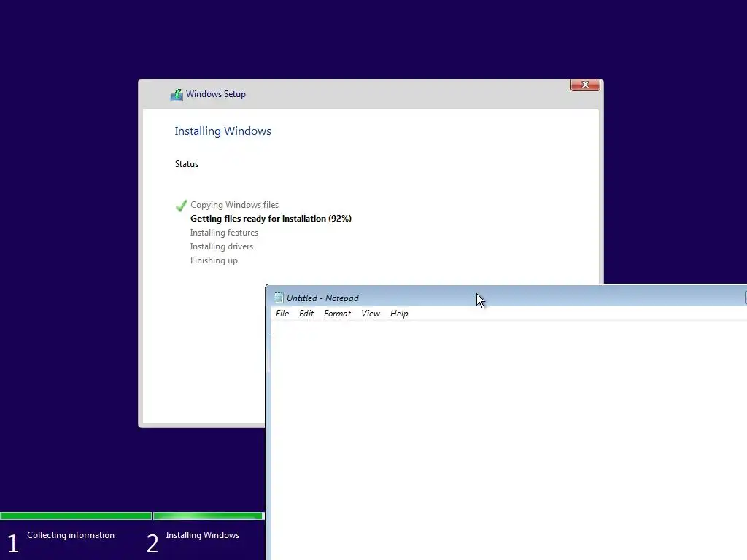This screenshot has height=560, width=747.
Task: Click the Installing features status line
Action: 224,233
